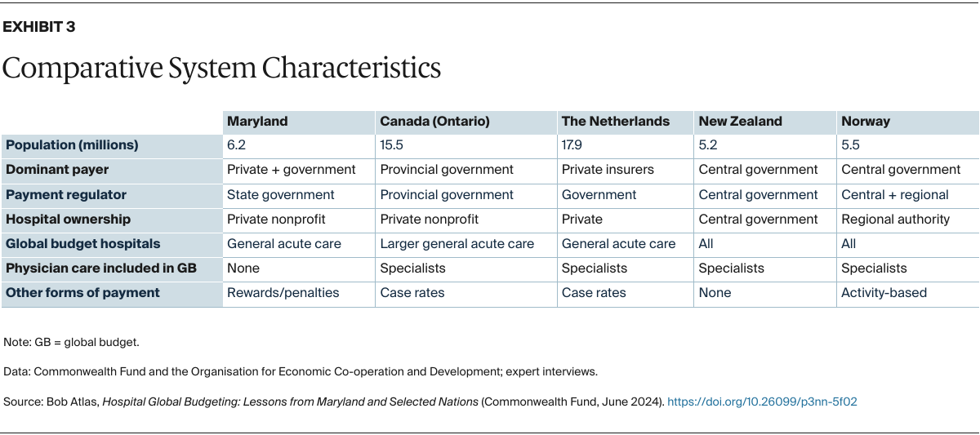Screen dimensions: 980x435
Task: Click the Canada (Ontario) column header
Action: pyautogui.click(x=434, y=121)
